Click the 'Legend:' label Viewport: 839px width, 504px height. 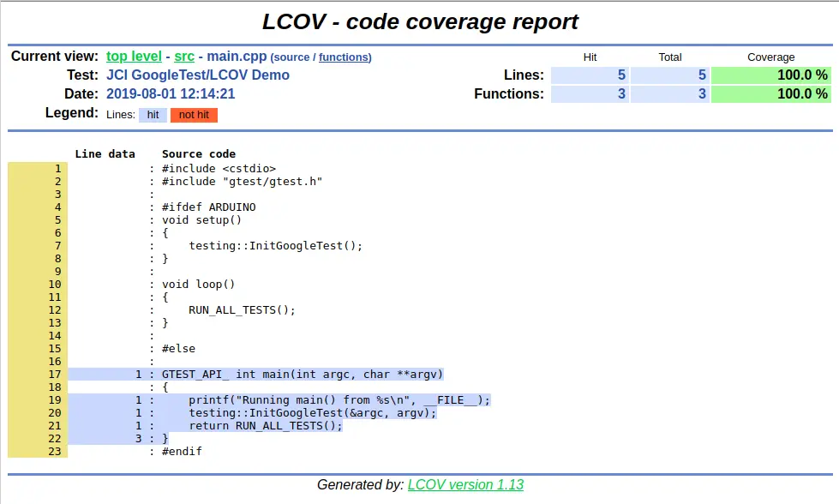point(72,113)
